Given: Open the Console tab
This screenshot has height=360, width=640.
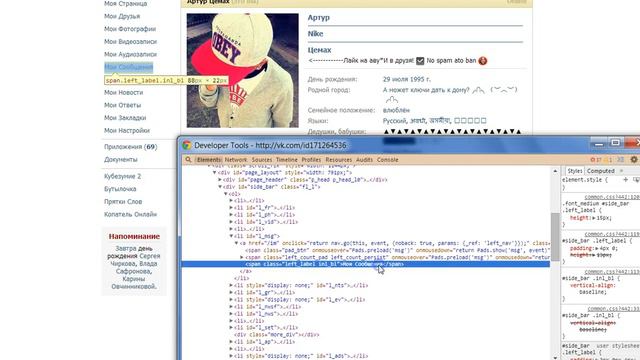Looking at the screenshot, I should [x=387, y=160].
